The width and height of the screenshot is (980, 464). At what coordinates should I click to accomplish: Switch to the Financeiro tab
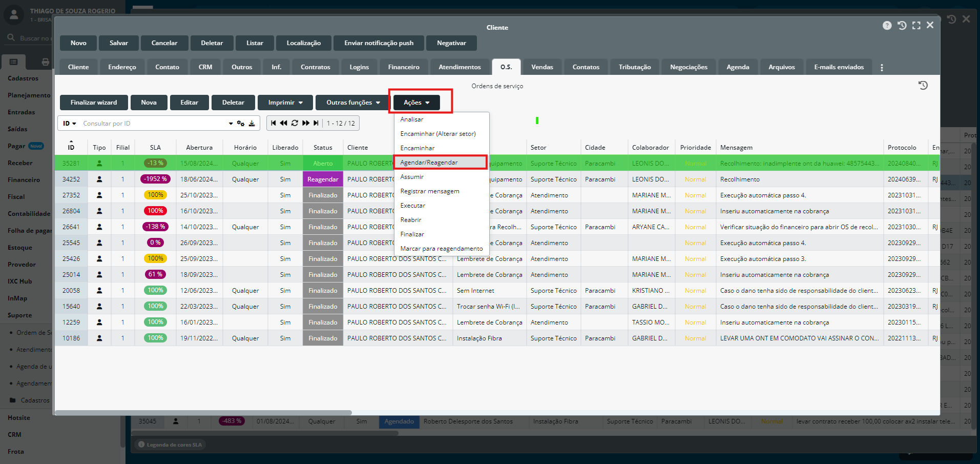[x=403, y=67]
